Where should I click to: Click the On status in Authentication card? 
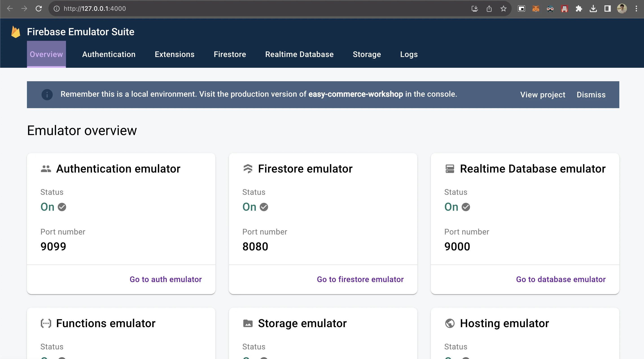[48, 207]
